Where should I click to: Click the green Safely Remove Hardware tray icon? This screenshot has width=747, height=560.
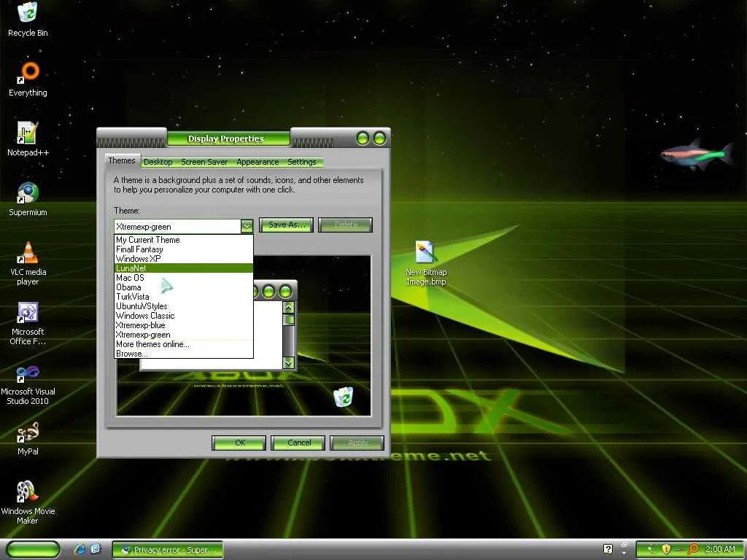(x=650, y=549)
